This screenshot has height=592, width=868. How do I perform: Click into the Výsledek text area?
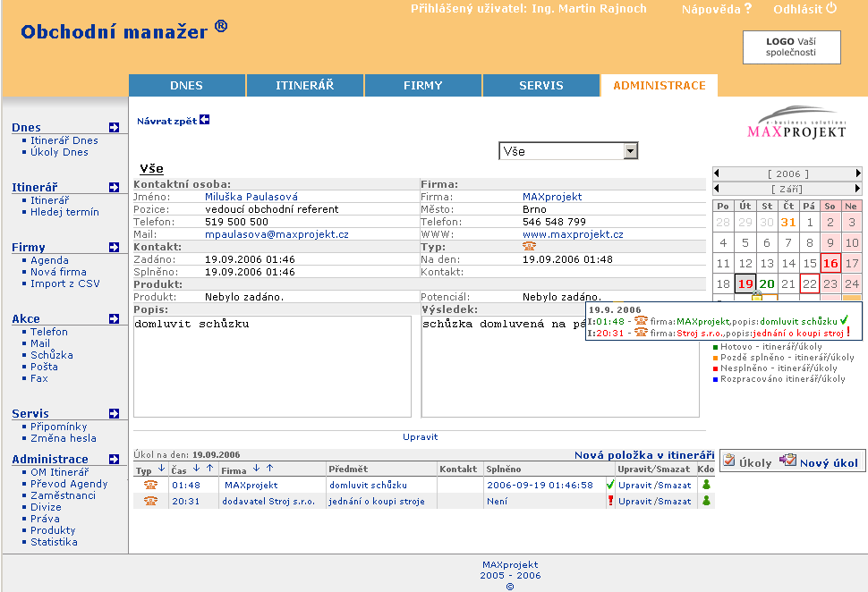click(560, 367)
